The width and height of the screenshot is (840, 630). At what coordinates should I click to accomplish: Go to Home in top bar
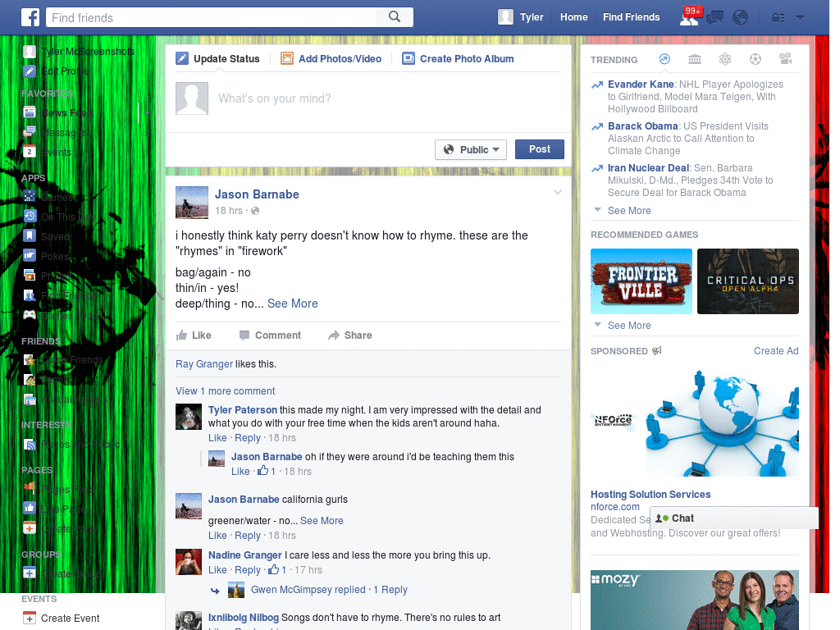tap(573, 17)
